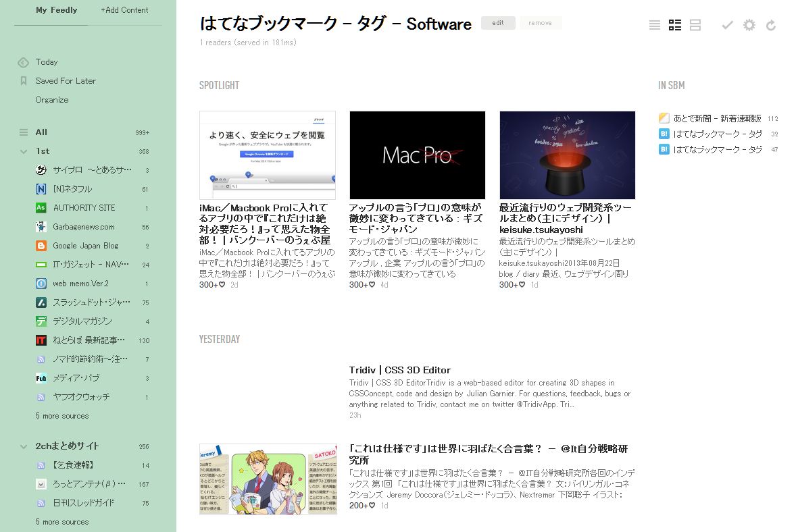
Task: Click the top hat article thumbnail
Action: [568, 155]
